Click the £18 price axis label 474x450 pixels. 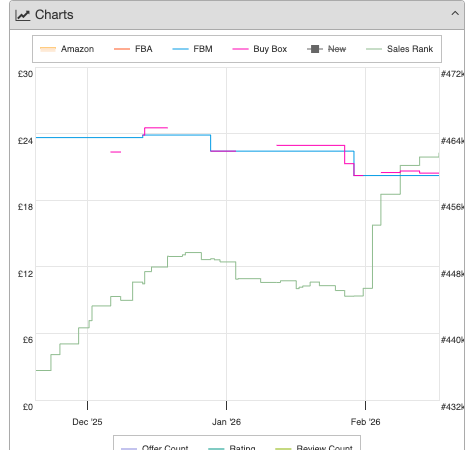(25, 207)
